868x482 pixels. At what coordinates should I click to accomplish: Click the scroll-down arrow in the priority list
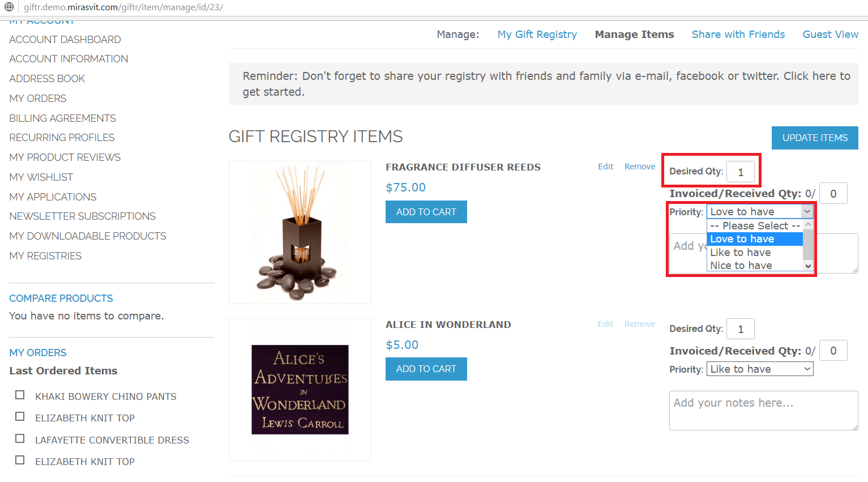tap(808, 266)
